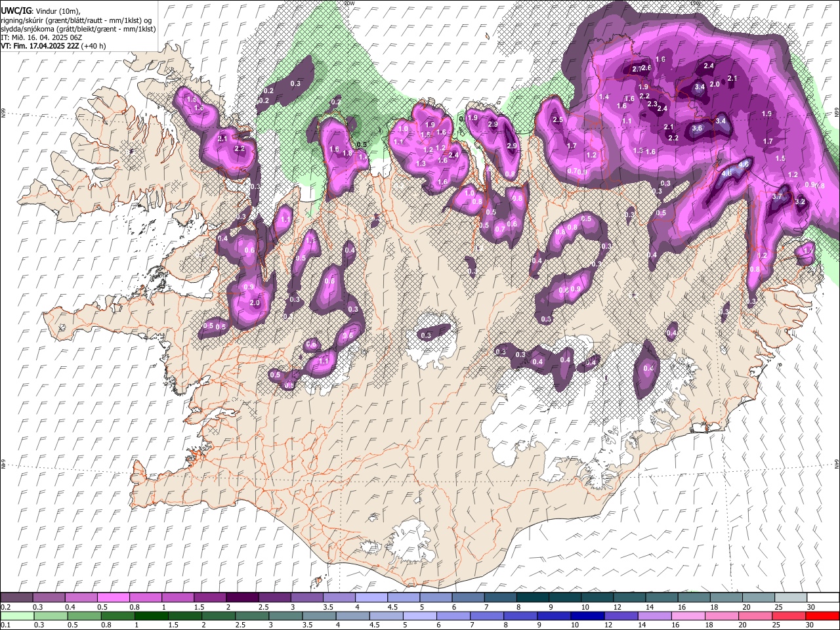Click the 2.5 precipitation value on the map
The image size is (840, 630).
click(x=558, y=120)
